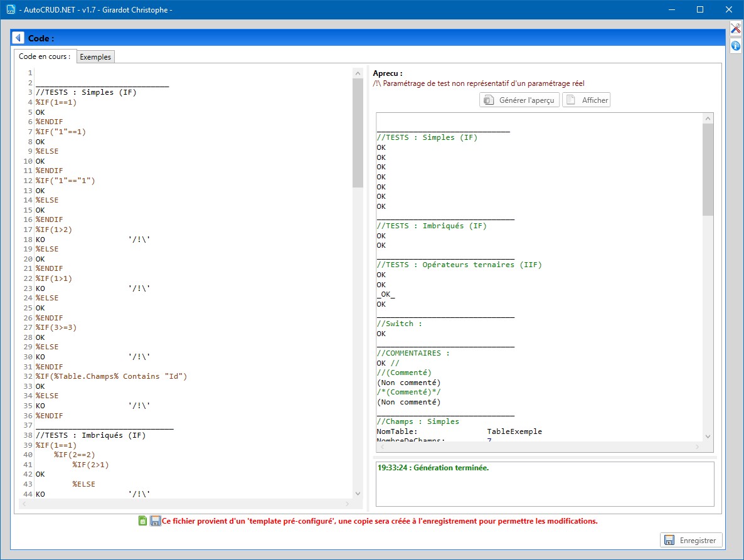This screenshot has width=744, height=560.
Task: Select the 'Code en cours :' tab
Action: pyautogui.click(x=45, y=56)
